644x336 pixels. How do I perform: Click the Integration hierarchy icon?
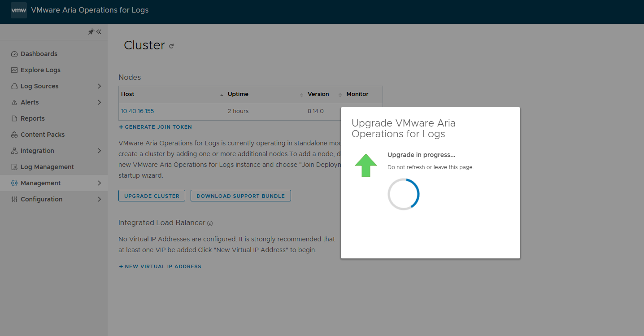(x=14, y=151)
